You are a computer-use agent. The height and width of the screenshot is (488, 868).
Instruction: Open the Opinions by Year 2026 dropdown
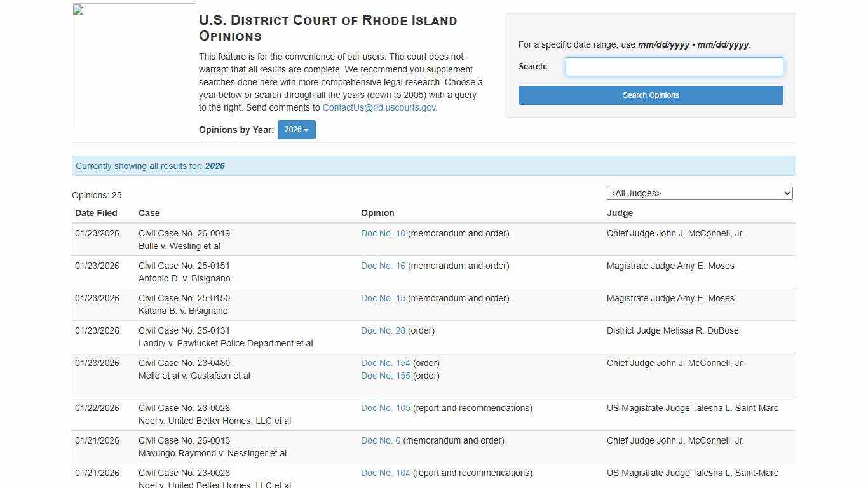tap(296, 130)
